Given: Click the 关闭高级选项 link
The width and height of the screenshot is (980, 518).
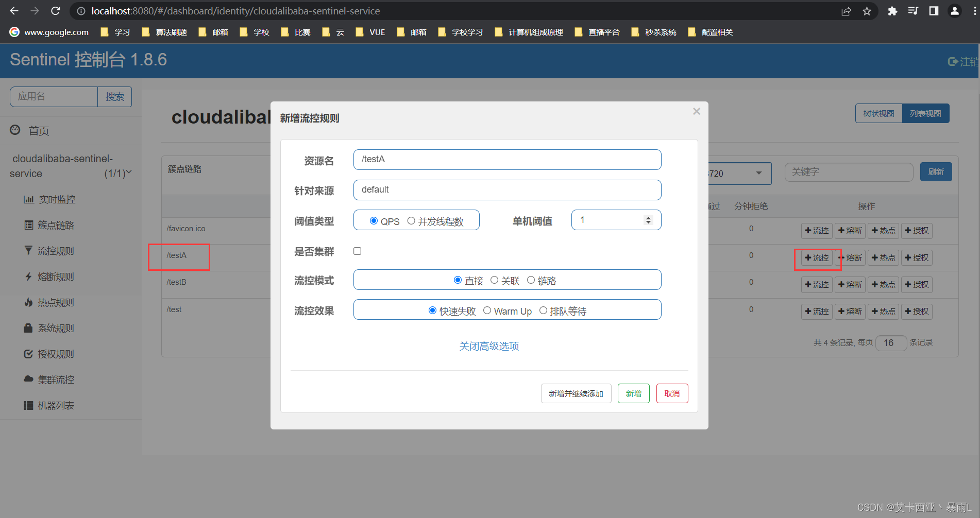Looking at the screenshot, I should 489,346.
